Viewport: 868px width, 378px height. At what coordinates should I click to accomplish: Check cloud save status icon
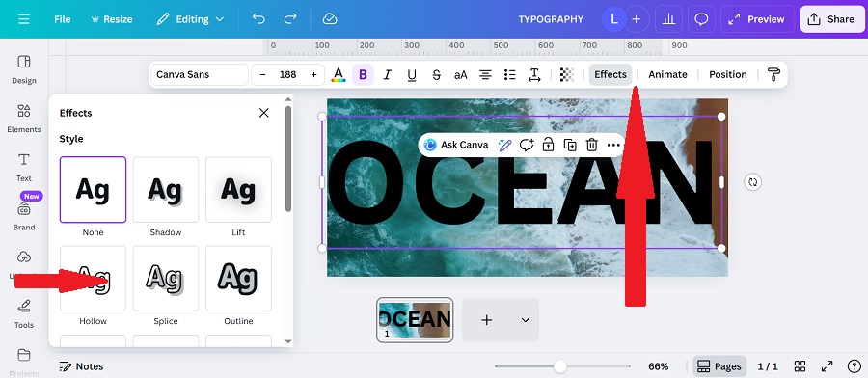click(330, 19)
